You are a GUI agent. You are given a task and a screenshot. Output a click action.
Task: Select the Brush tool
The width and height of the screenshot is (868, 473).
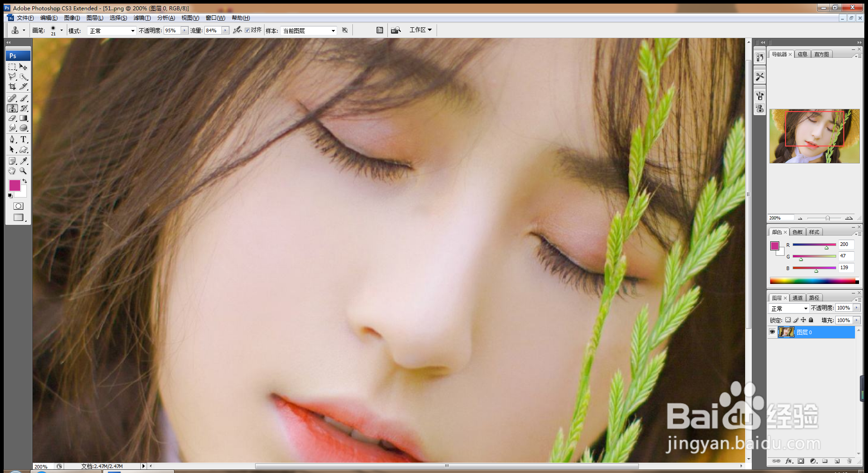(24, 98)
